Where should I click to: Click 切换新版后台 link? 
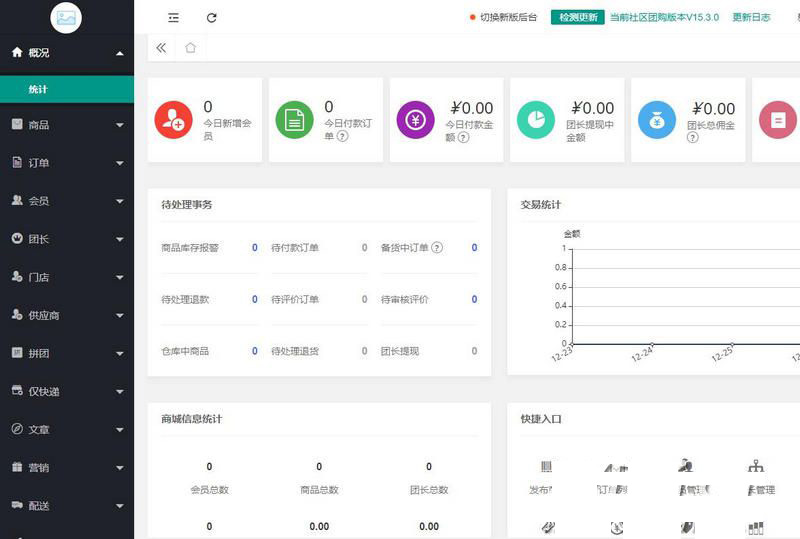[x=507, y=18]
